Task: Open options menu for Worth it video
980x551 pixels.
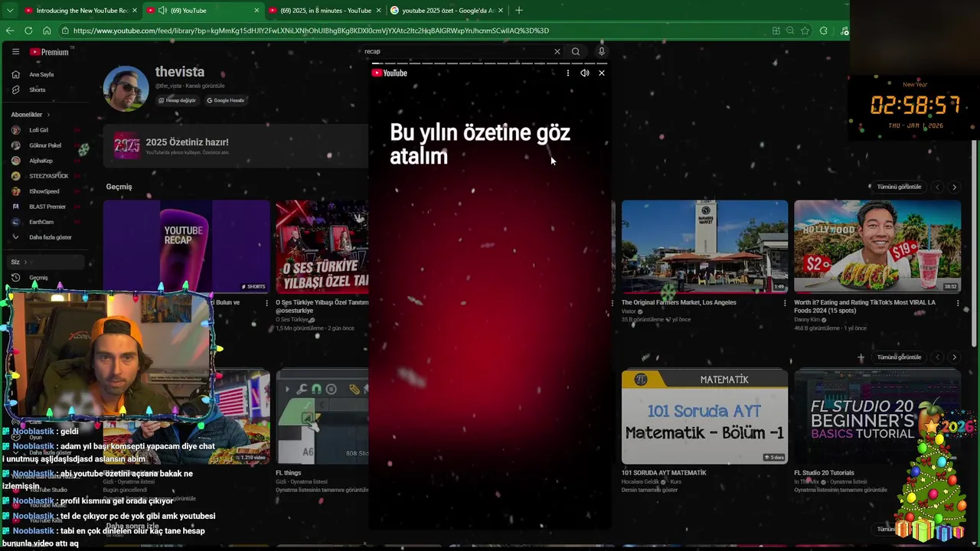Action: coord(958,303)
